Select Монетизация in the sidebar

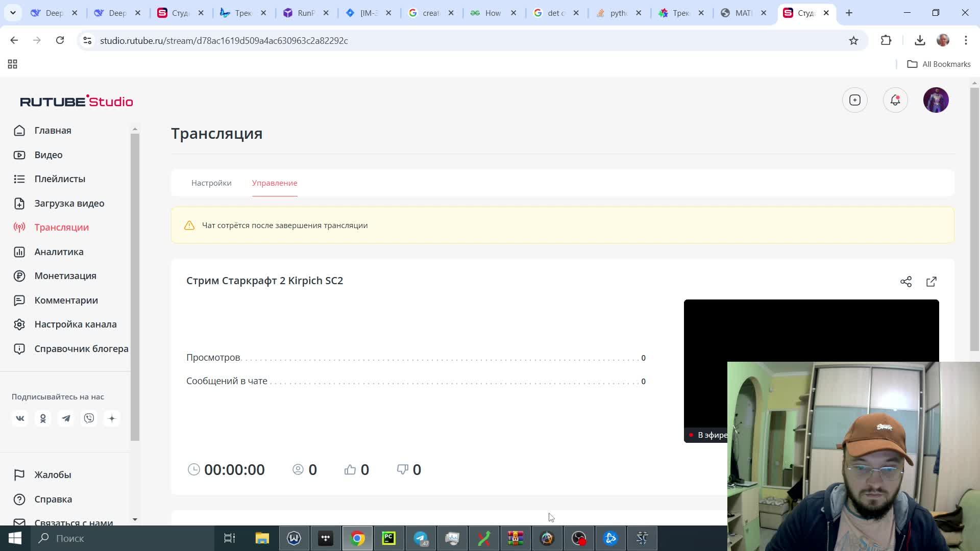pos(65,275)
